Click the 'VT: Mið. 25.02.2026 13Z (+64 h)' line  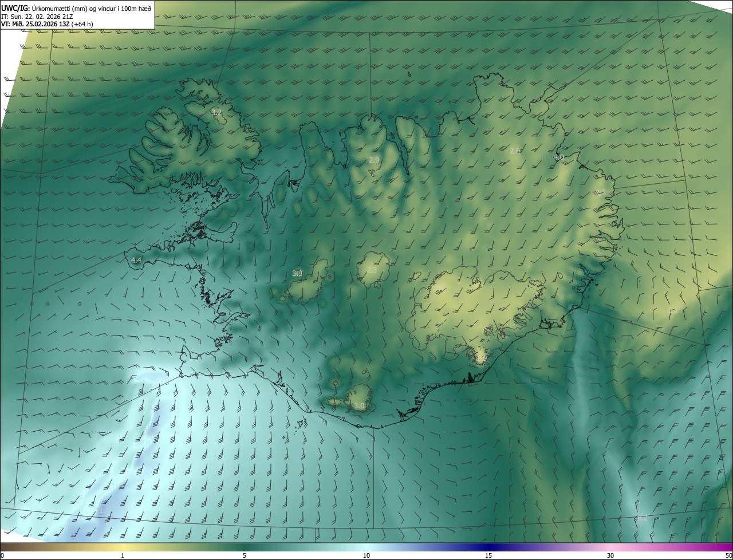tap(47, 24)
